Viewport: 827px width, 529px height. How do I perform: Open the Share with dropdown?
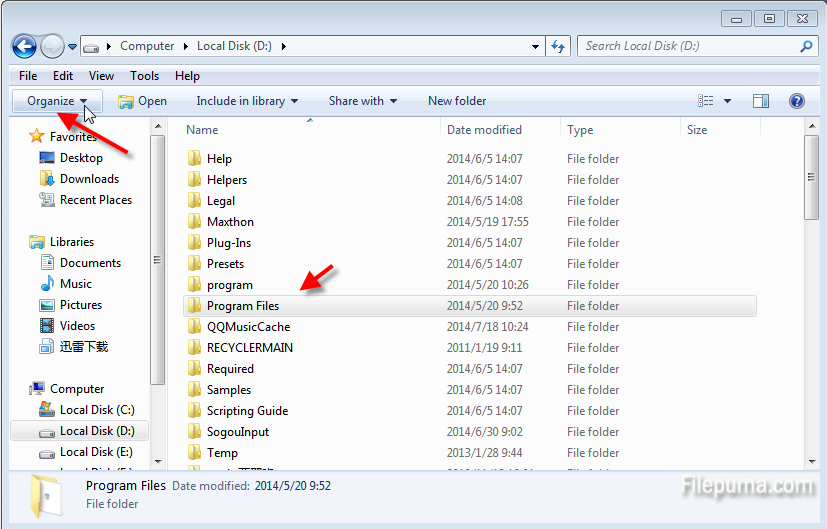point(363,101)
